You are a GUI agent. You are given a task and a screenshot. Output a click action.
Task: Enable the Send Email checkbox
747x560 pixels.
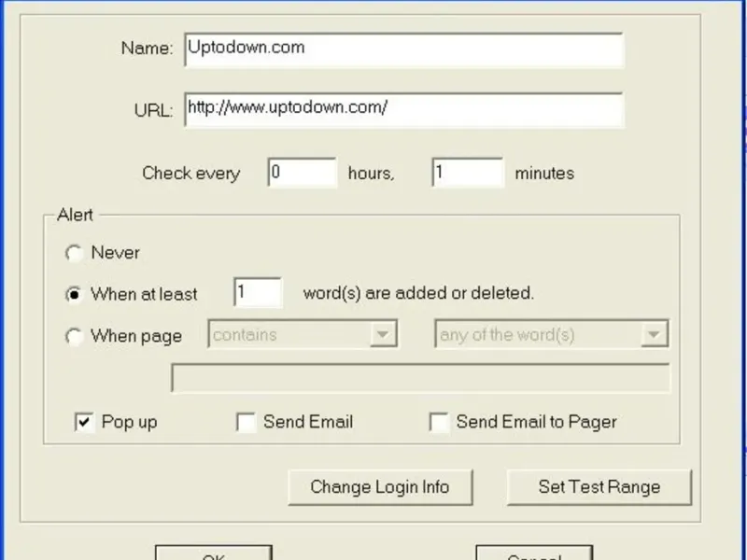click(x=246, y=422)
